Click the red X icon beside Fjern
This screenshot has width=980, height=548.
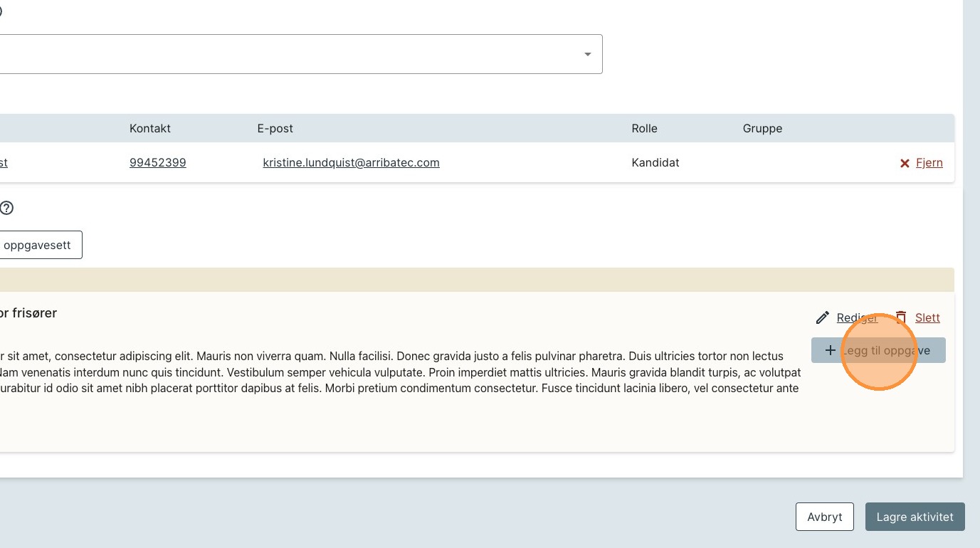(x=905, y=163)
